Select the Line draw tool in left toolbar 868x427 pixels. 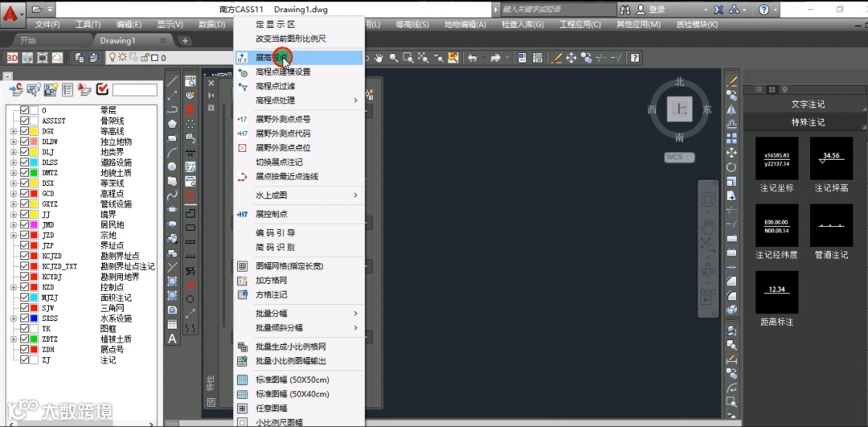coord(172,81)
